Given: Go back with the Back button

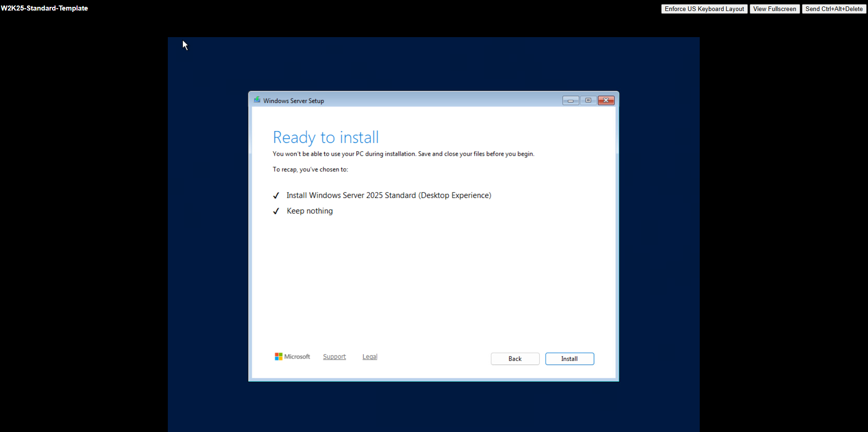Looking at the screenshot, I should pyautogui.click(x=515, y=359).
